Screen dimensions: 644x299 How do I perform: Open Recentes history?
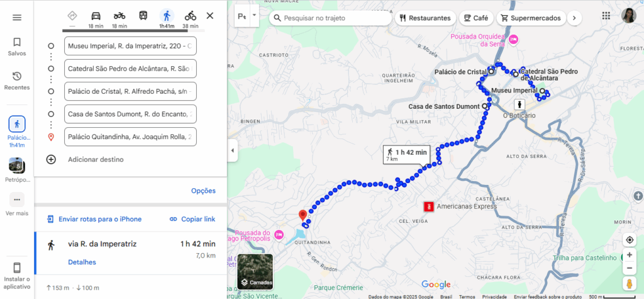coord(17,81)
